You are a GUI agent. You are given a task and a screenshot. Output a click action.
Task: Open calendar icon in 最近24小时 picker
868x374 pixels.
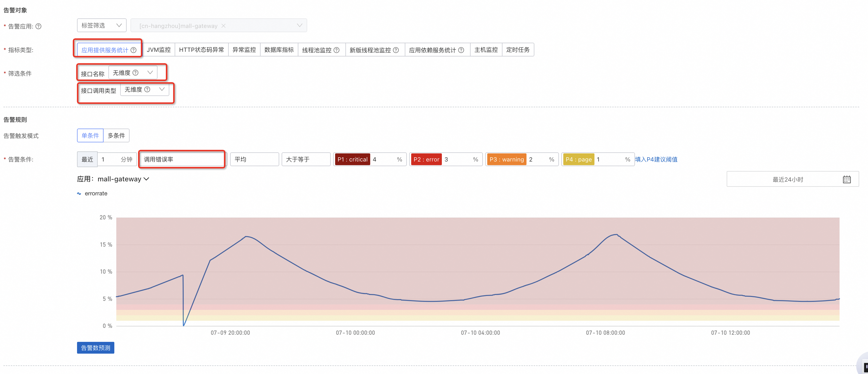[847, 179]
